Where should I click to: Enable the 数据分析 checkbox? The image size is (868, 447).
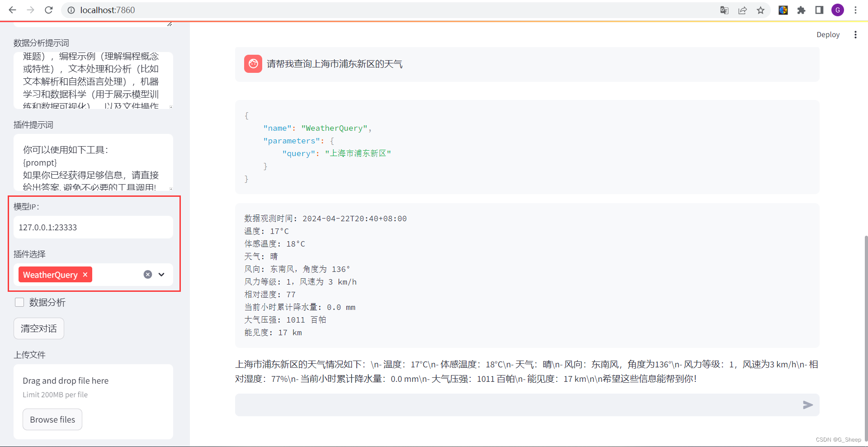[19, 302]
